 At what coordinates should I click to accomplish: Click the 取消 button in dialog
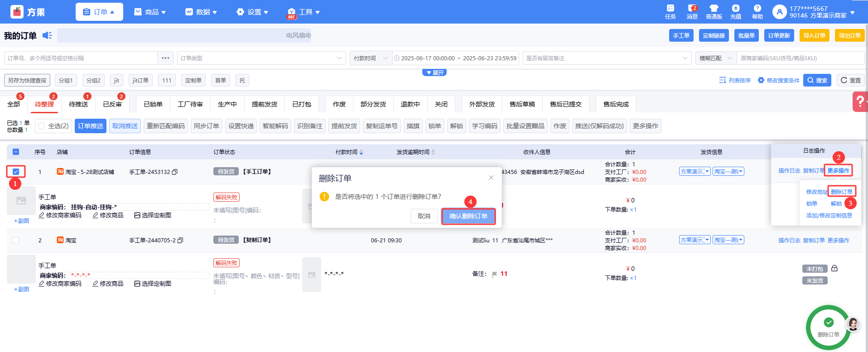424,216
